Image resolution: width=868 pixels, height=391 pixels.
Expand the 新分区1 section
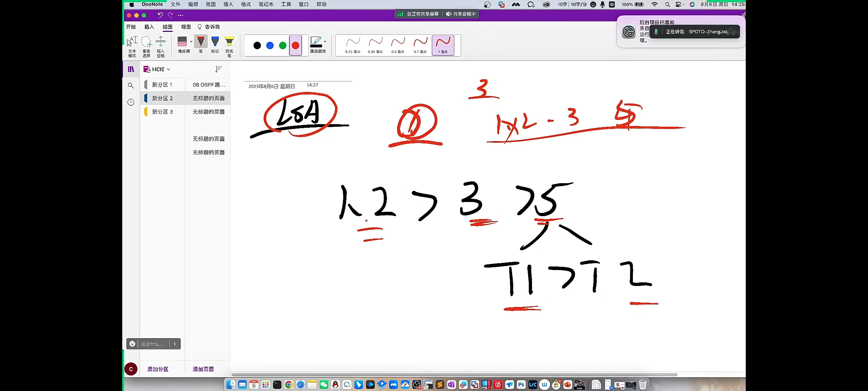(x=162, y=85)
